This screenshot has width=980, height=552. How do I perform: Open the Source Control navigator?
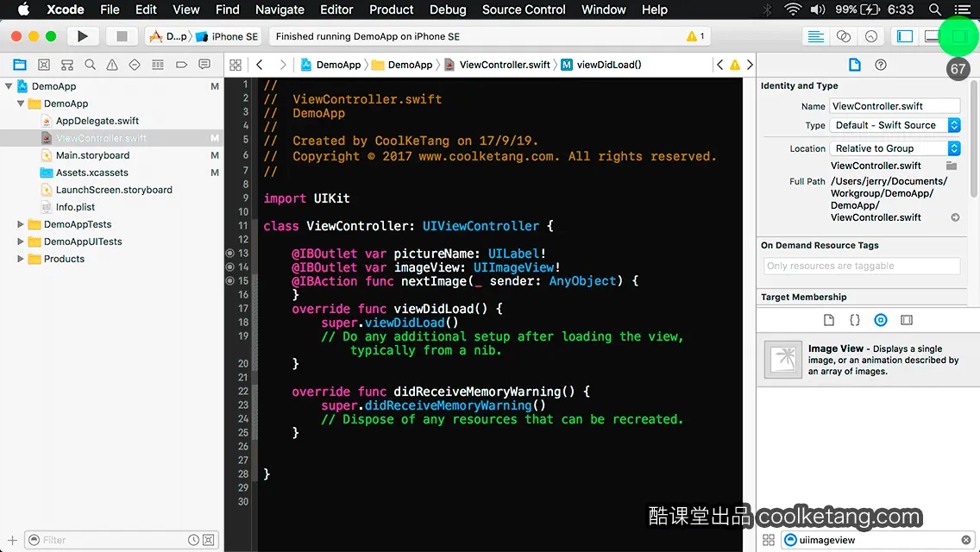pos(44,65)
